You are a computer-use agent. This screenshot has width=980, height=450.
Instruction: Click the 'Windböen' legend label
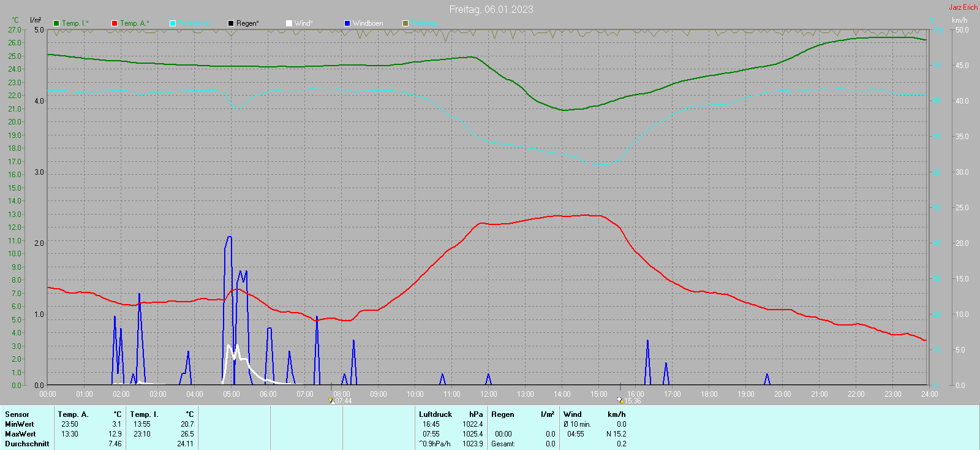pos(368,23)
